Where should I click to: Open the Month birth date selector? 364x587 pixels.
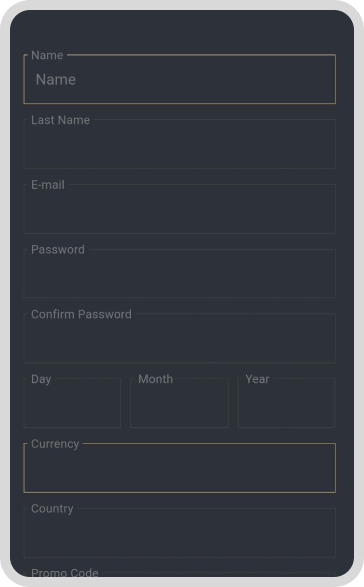tap(179, 403)
